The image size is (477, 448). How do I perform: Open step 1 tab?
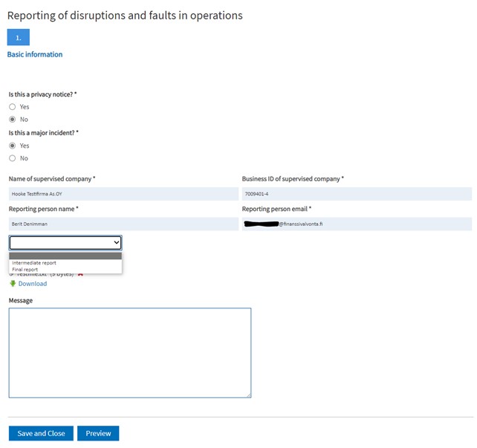19,38
